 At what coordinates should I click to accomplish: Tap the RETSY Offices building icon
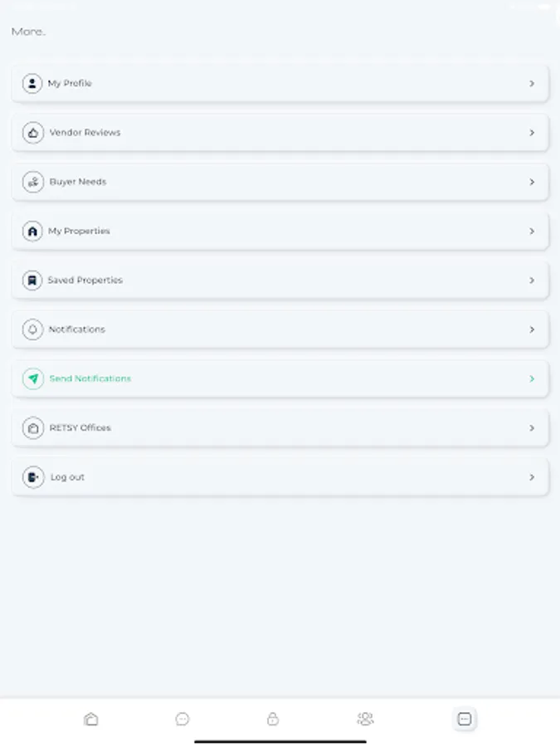click(x=33, y=428)
